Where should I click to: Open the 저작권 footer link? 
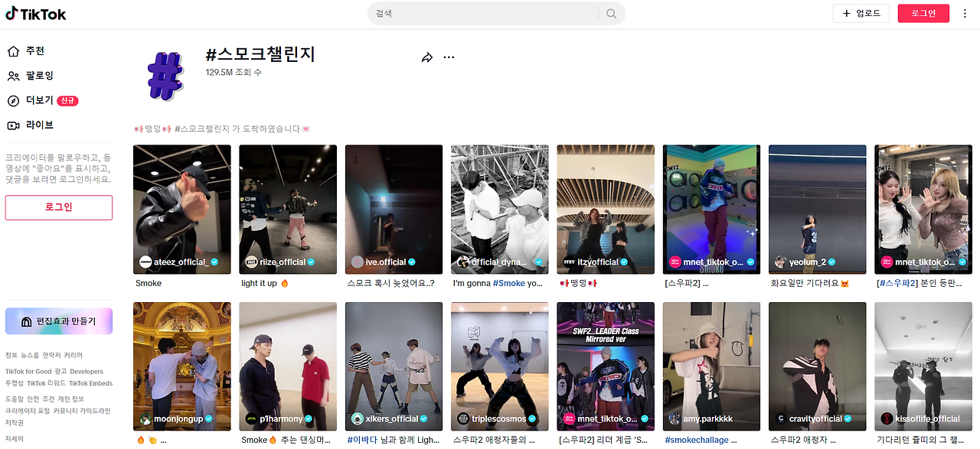[x=15, y=422]
